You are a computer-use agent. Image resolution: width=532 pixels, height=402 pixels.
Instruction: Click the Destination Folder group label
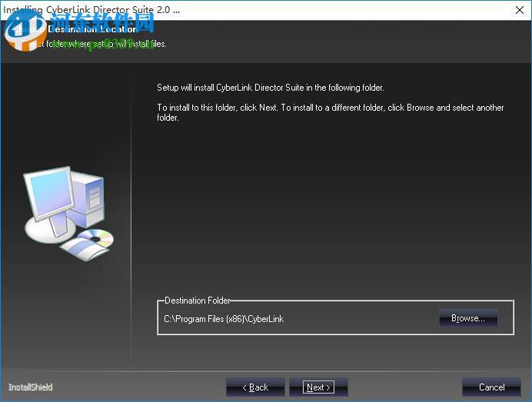point(197,301)
